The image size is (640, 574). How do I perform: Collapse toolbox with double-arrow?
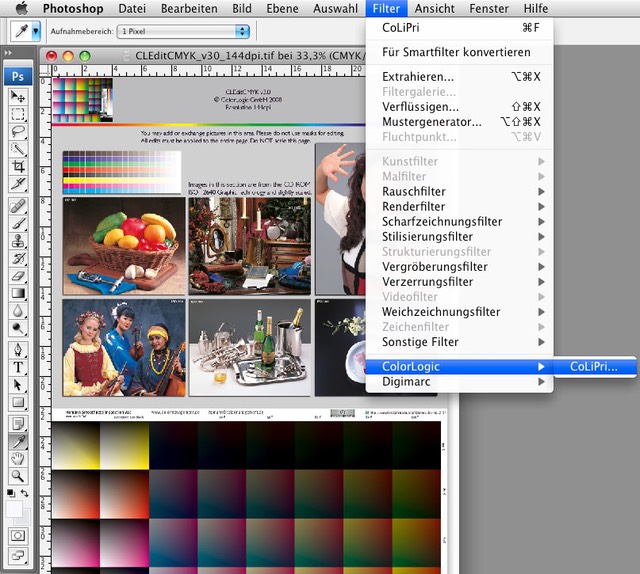point(8,53)
